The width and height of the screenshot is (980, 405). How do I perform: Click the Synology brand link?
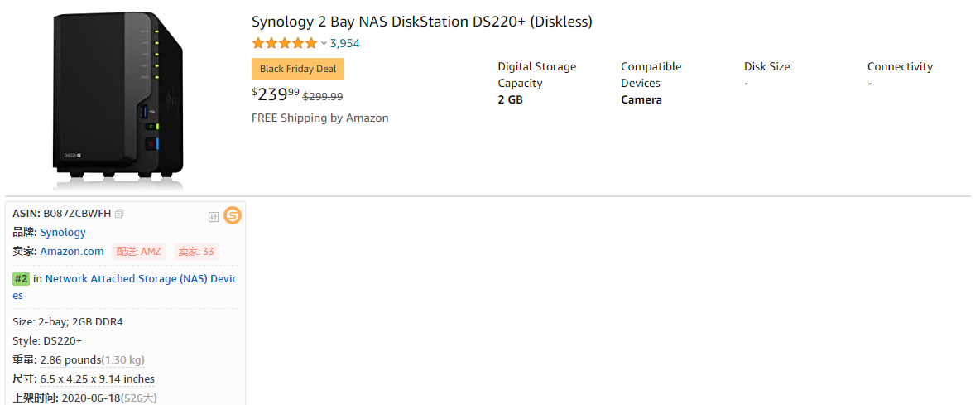coord(63,233)
